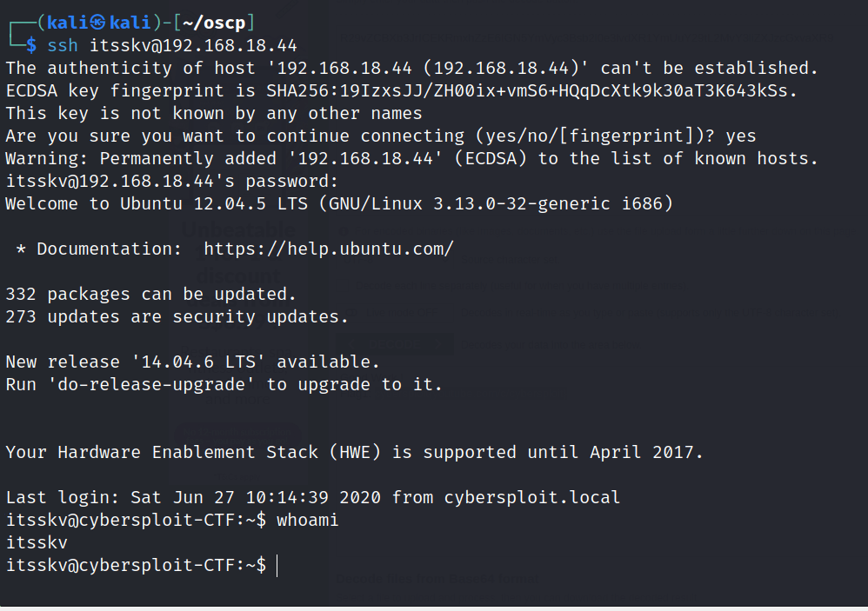Click the 'itsskv' whoami output line
Viewport: 868px width, 611px height.
tap(37, 542)
